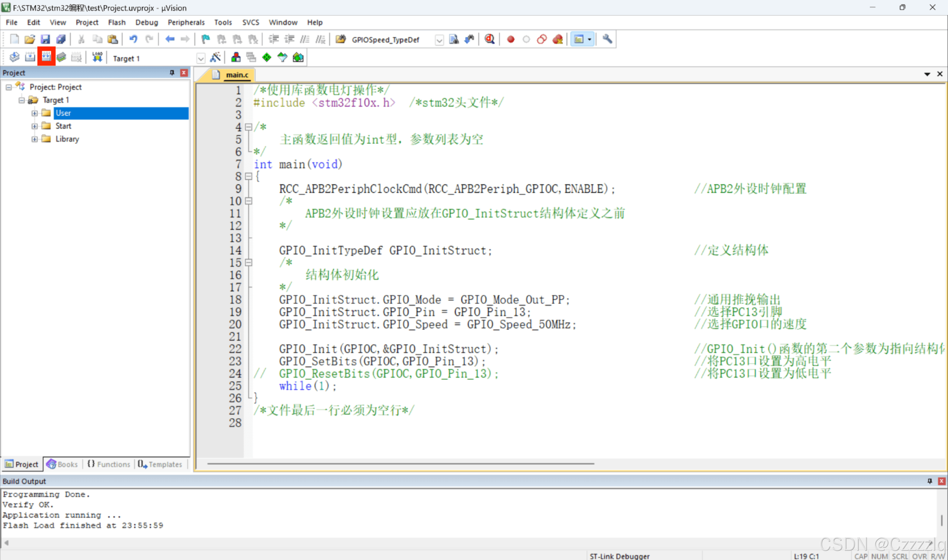This screenshot has height=560, width=948.
Task: Click Translate current file icon
Action: point(14,57)
